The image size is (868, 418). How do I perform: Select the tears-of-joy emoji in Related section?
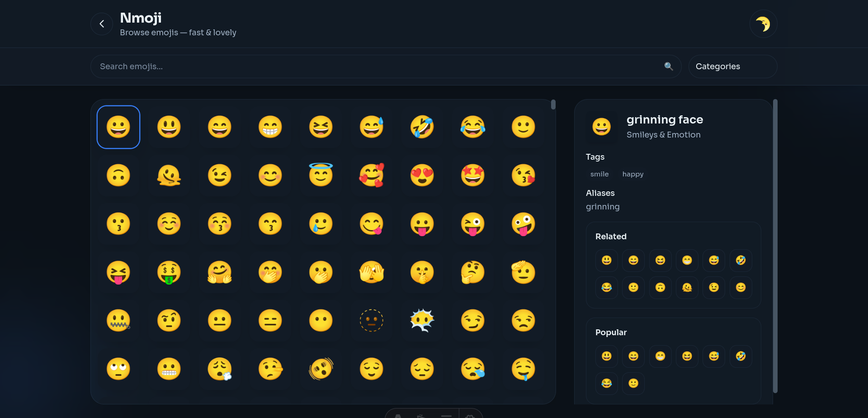click(x=606, y=287)
